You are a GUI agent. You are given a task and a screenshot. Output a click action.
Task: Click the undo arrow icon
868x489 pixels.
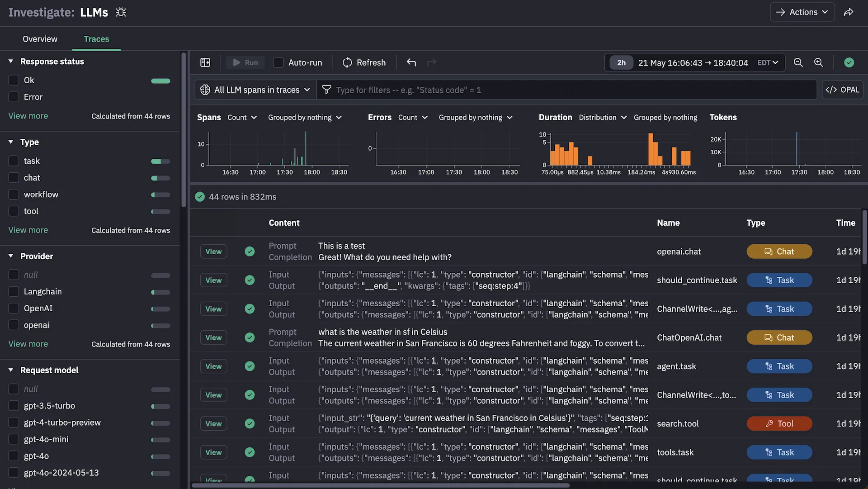click(x=411, y=62)
